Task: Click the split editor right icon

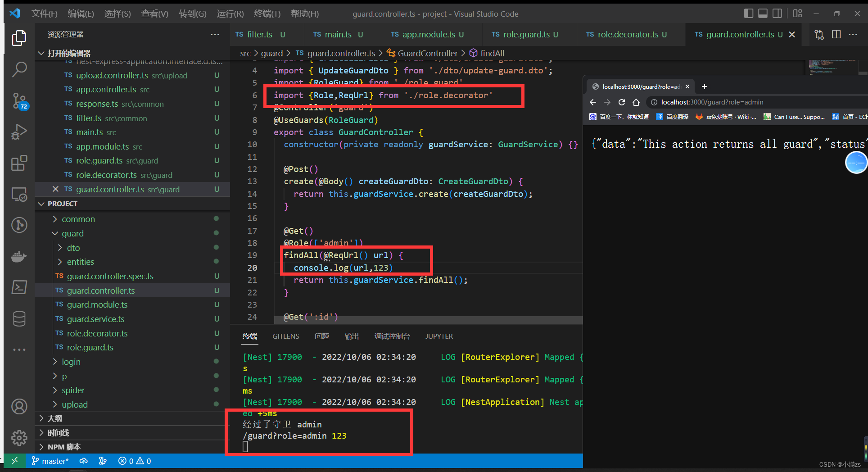Action: coord(836,35)
